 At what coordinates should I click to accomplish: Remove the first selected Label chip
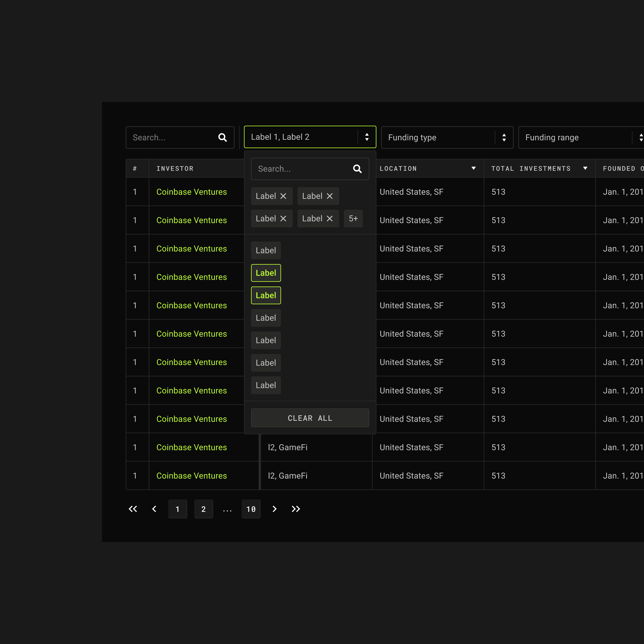click(x=283, y=196)
